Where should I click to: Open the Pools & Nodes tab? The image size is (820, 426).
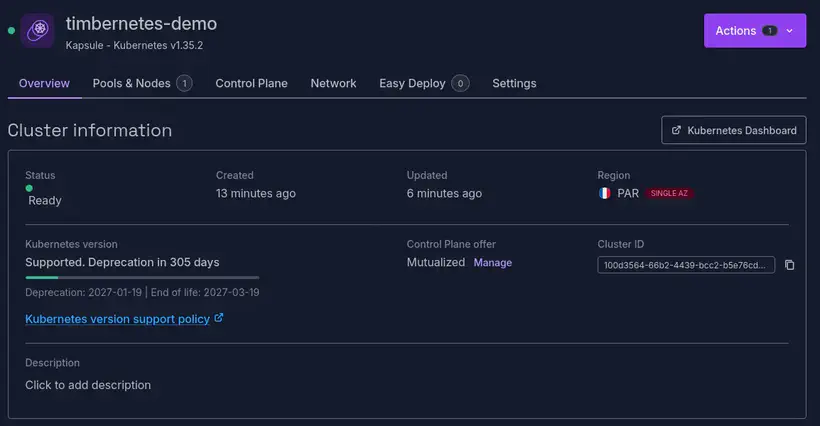(x=142, y=84)
